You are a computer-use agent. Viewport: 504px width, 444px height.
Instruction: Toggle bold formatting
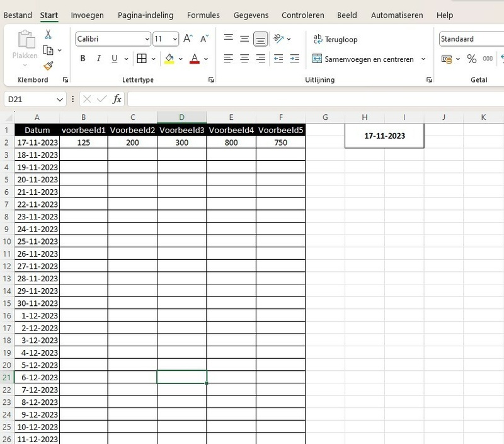pyautogui.click(x=83, y=59)
